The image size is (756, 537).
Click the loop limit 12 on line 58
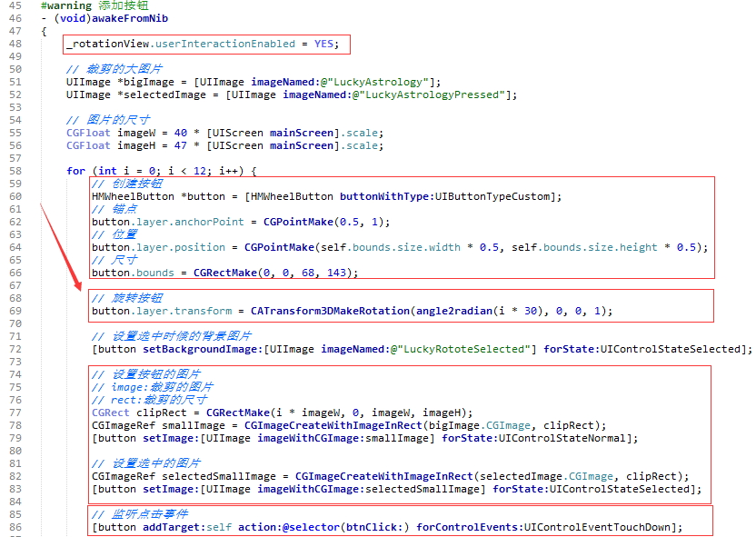tap(200, 171)
